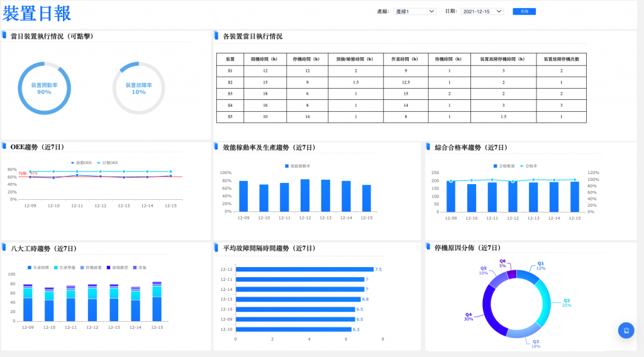Viewport: 644px width, 357px height.
Task: Open the 產線 dropdown showing 產線1
Action: pos(415,11)
